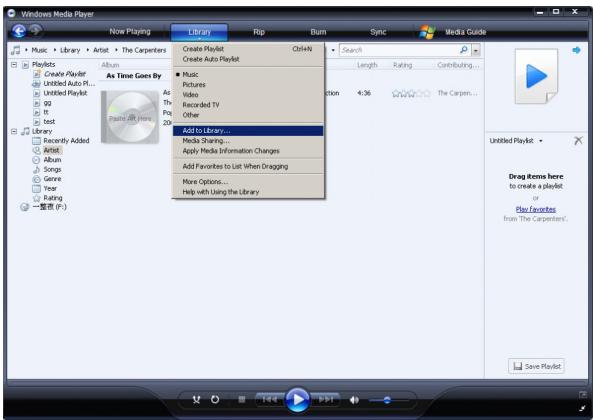Click the big round Play button

point(297,400)
